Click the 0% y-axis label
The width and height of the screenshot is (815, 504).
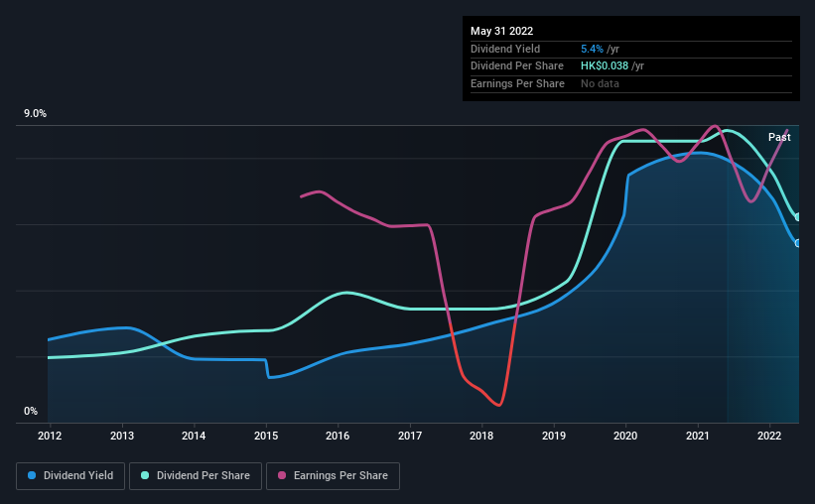click(x=31, y=411)
